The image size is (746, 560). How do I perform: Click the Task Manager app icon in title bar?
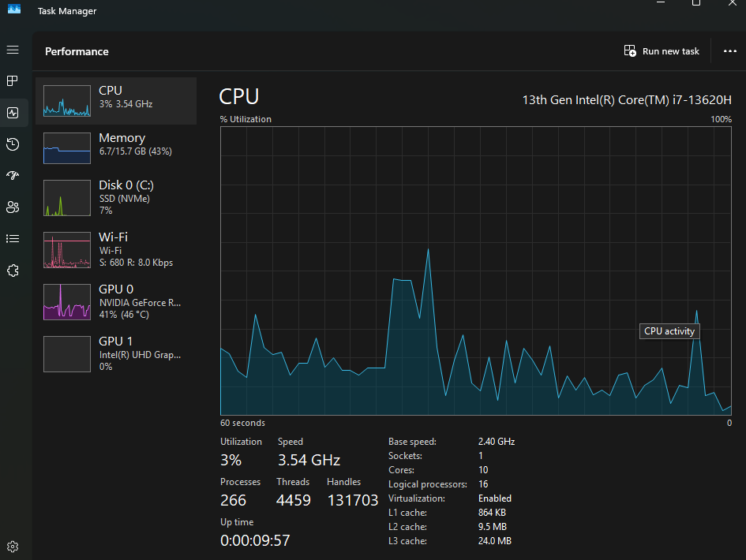[14, 9]
